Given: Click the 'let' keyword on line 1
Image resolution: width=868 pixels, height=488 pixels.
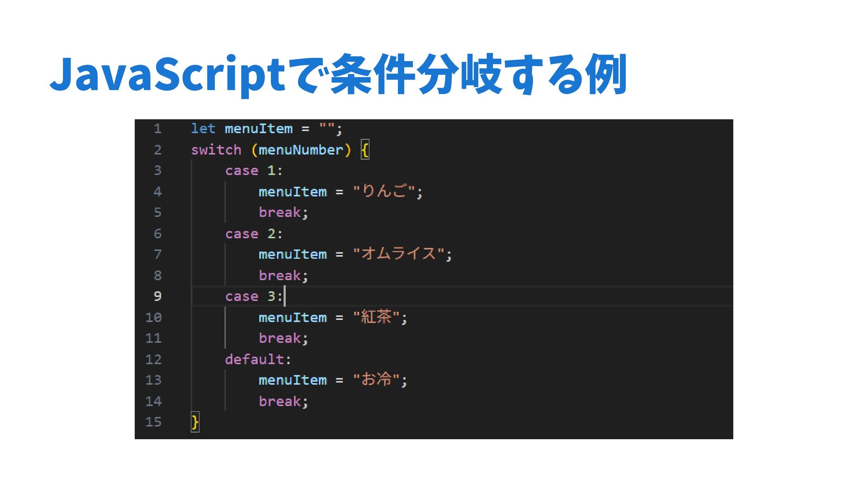Looking at the screenshot, I should (x=203, y=129).
